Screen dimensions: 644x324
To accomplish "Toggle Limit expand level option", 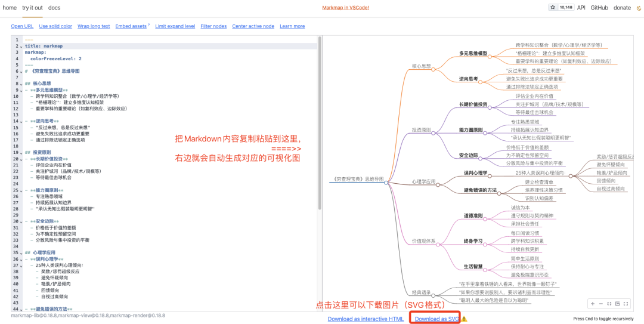I will click(175, 26).
